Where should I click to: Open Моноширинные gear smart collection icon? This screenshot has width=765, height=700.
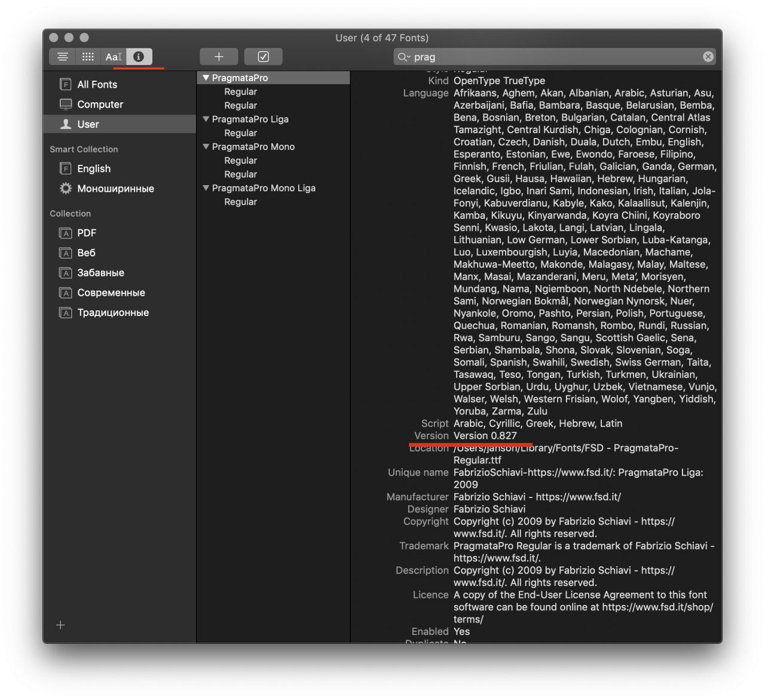point(66,188)
